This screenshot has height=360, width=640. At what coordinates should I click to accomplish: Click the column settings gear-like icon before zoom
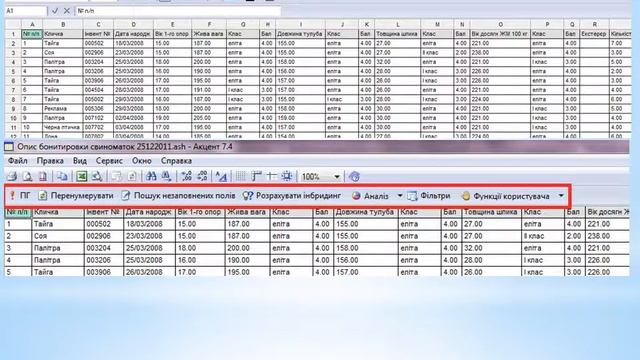(287, 176)
